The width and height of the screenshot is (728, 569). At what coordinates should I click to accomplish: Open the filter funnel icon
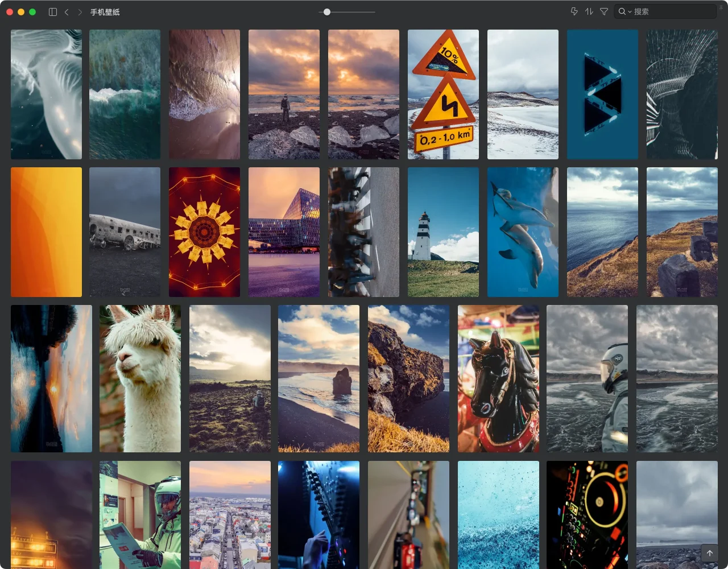(x=604, y=11)
